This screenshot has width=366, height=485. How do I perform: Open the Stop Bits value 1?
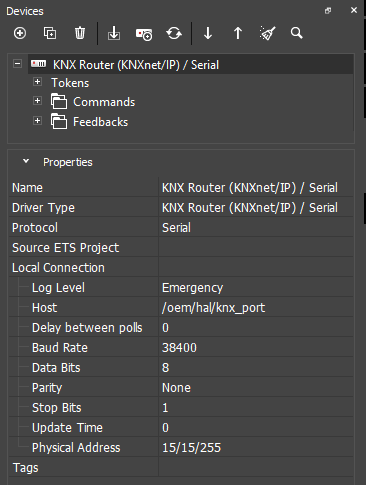click(256, 407)
